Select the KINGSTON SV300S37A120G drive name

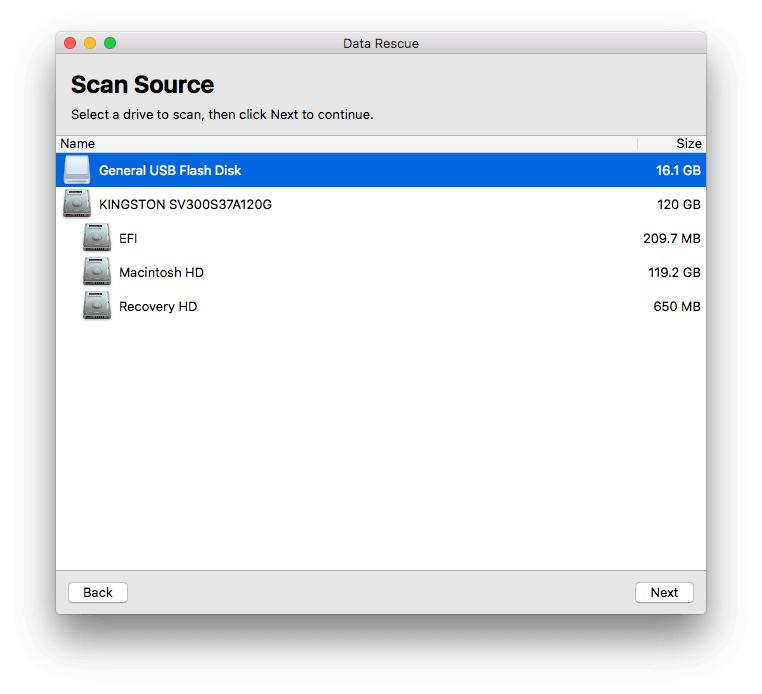[185, 204]
